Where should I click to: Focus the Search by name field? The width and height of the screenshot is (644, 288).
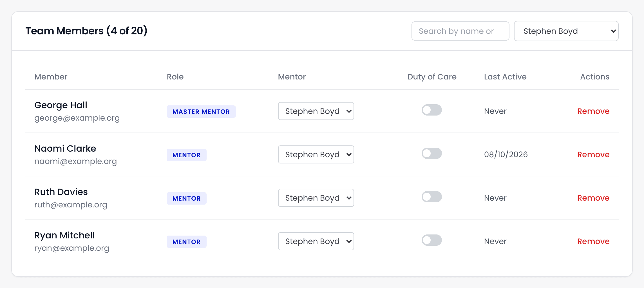460,31
